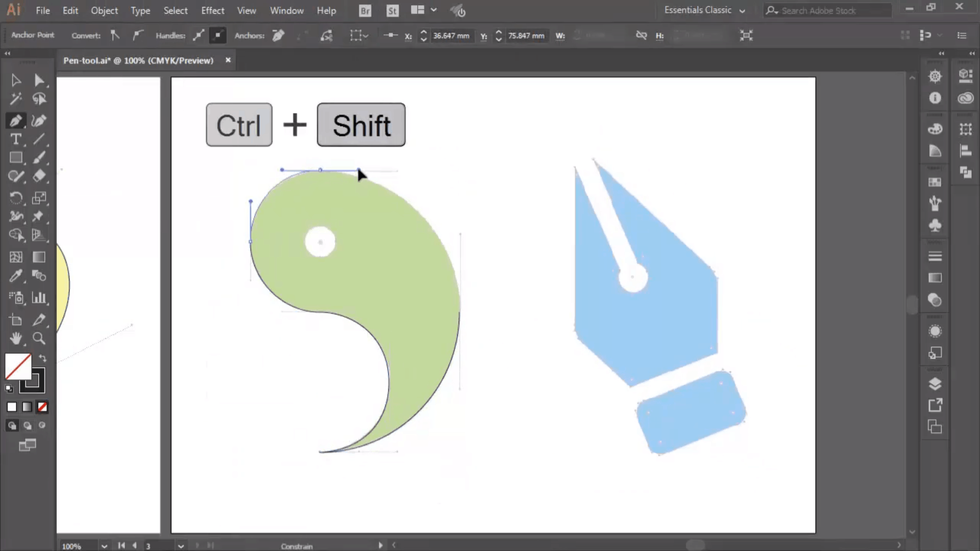The width and height of the screenshot is (980, 551).
Task: Switch to the Pen-tool.ai document tab
Action: coord(138,60)
